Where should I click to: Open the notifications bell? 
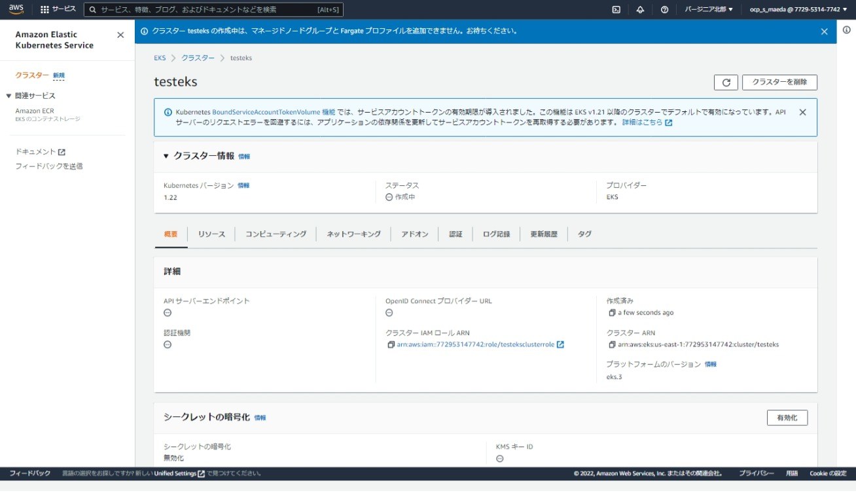pos(640,10)
